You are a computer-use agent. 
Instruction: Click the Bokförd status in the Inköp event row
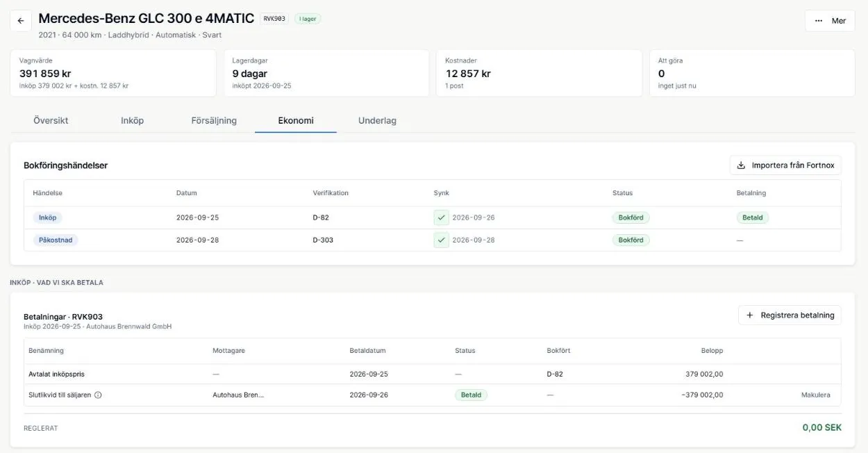(x=631, y=217)
